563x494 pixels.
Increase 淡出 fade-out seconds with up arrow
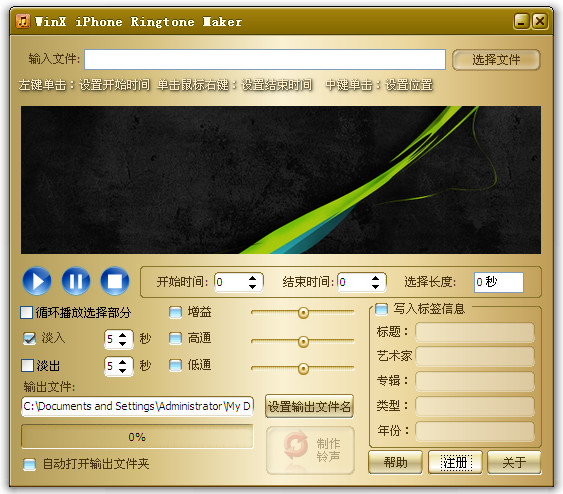pos(122,362)
